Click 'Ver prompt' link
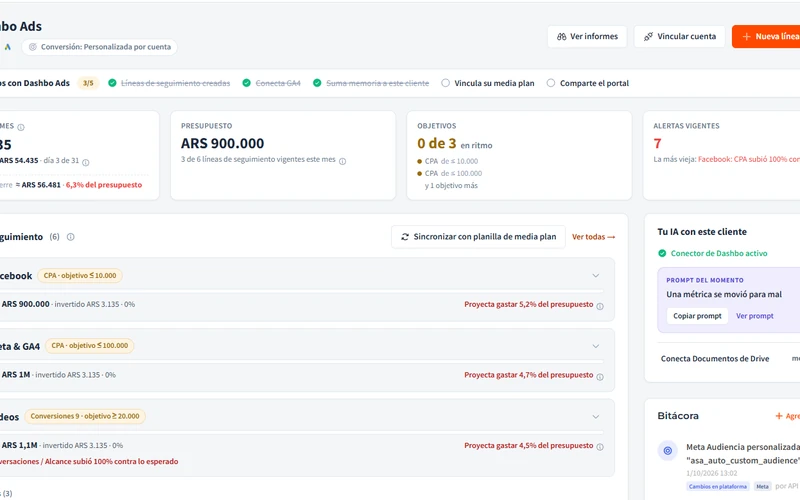 [755, 316]
